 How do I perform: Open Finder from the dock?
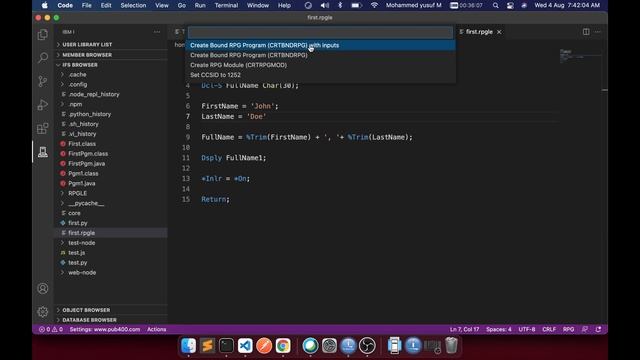tap(189, 346)
